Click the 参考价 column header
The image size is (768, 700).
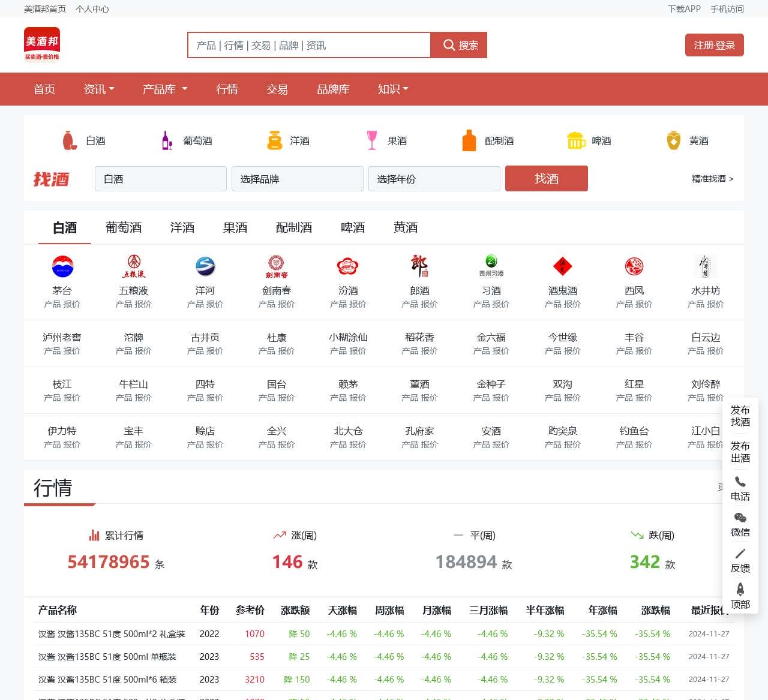tap(250, 610)
